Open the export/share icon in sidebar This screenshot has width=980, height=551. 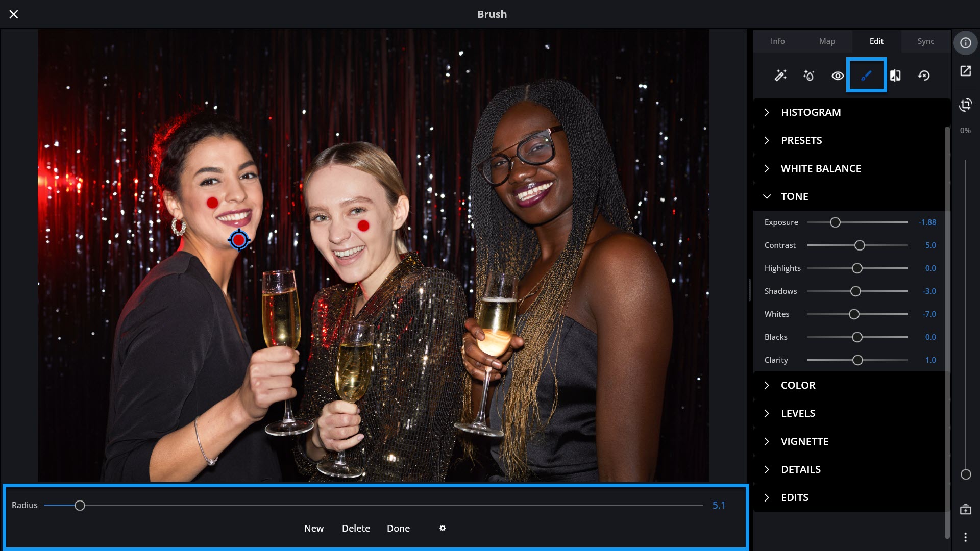(965, 71)
